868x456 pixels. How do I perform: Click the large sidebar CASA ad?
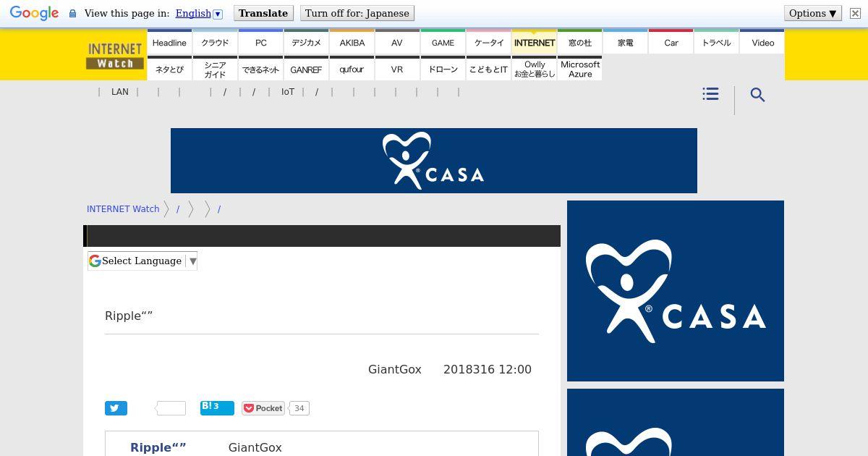coord(676,291)
